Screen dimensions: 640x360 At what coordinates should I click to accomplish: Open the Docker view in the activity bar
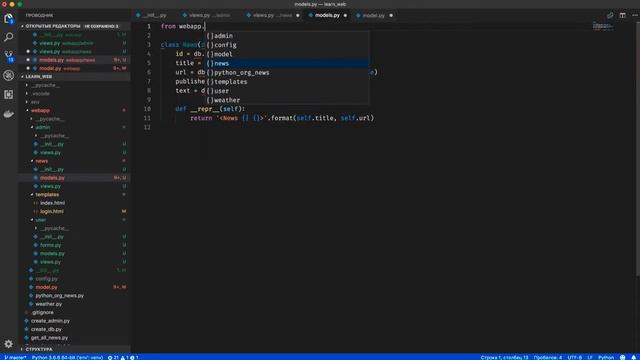[x=9, y=114]
